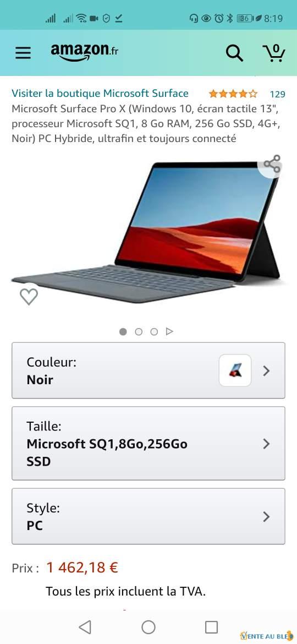Tap the Android recent apps square

[211, 627]
